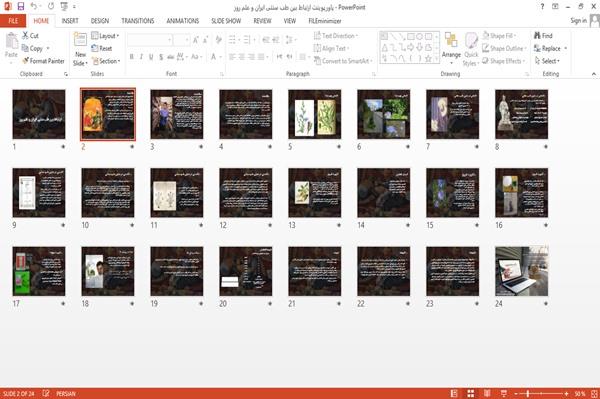
Task: Open the Section dropdown
Action: (106, 61)
